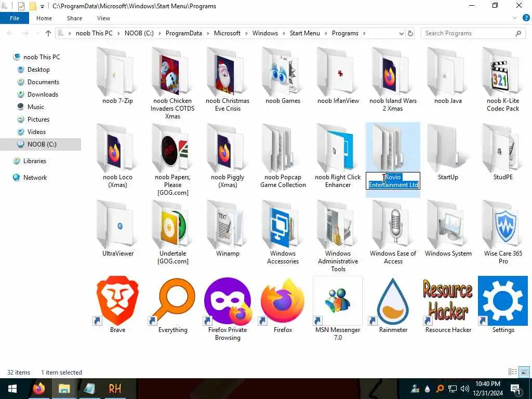
Task: Open Explorer help question mark
Action: tap(526, 18)
